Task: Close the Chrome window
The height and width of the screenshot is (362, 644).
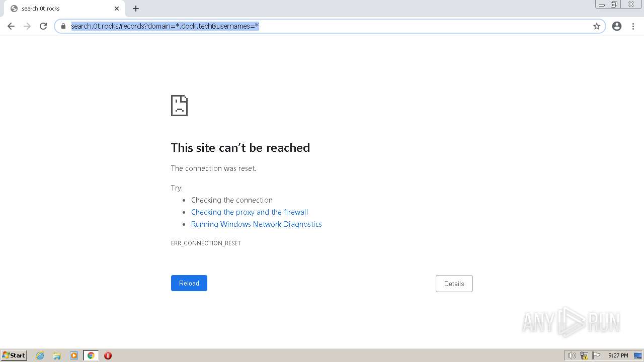Action: coord(631,5)
